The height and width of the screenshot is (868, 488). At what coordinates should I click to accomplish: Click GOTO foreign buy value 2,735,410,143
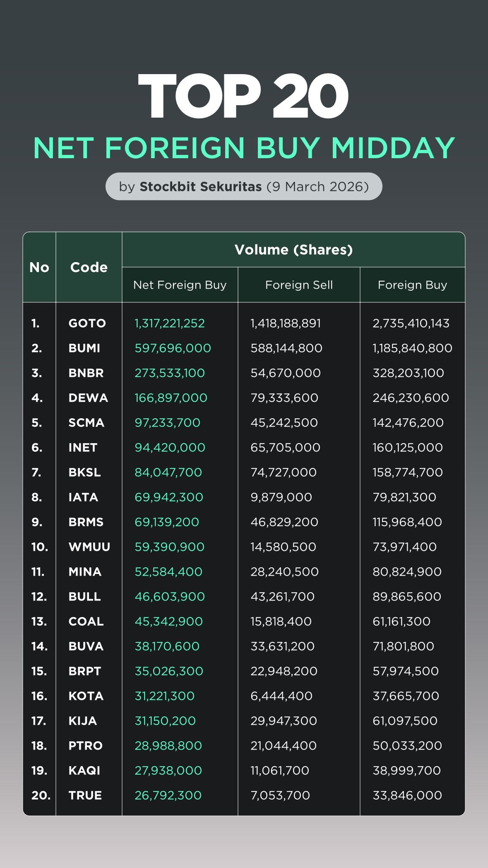pos(411,323)
